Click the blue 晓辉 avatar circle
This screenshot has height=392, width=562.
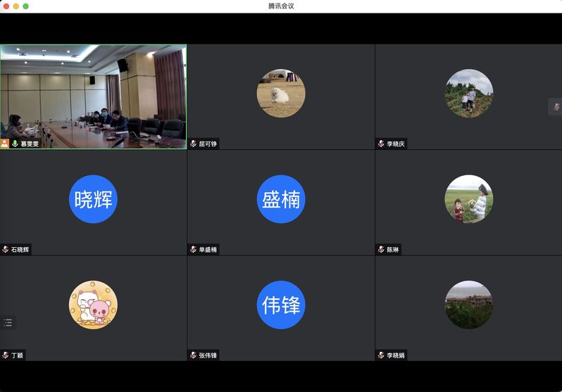point(93,199)
